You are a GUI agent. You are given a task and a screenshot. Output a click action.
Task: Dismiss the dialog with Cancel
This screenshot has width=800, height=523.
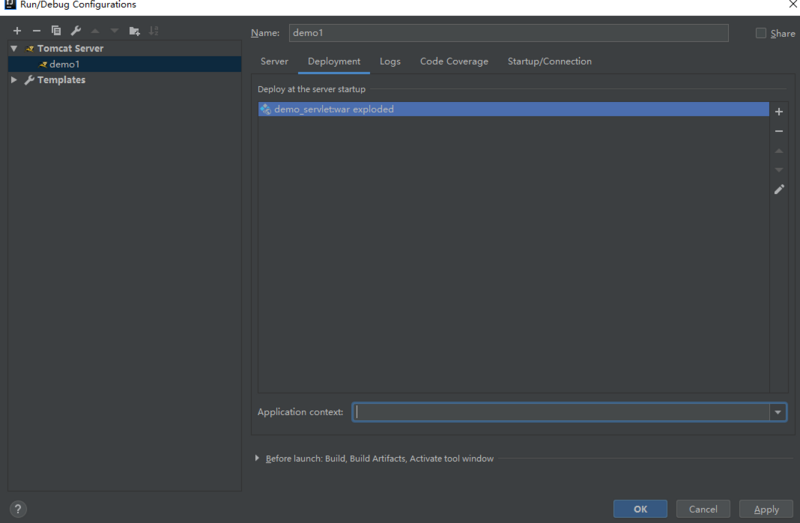coord(703,509)
